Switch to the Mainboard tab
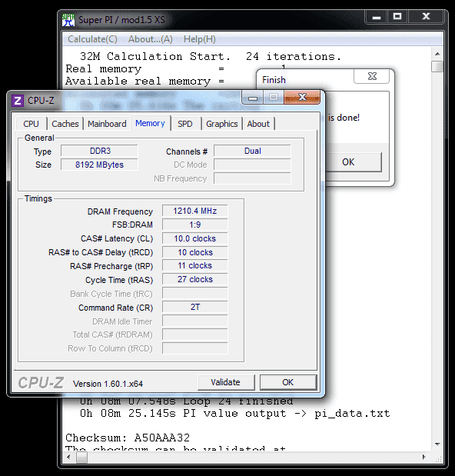Viewport: 455px width, 476px height. 107,124
